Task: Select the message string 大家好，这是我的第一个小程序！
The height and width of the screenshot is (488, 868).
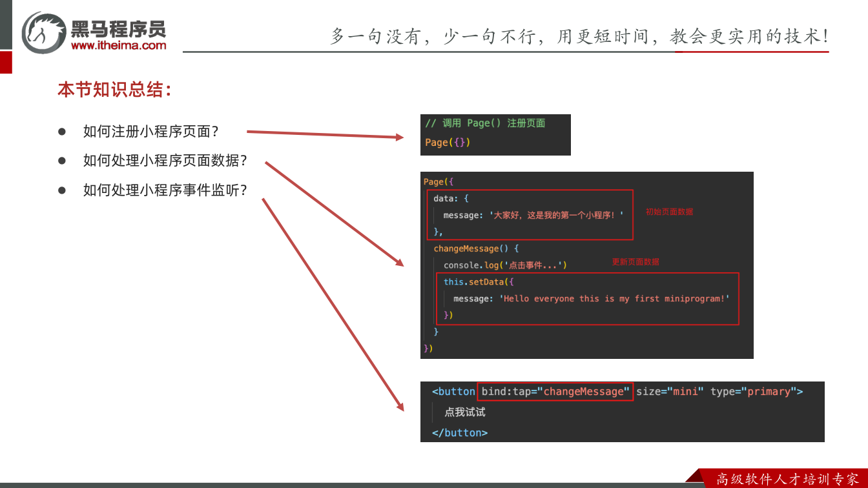Action: (x=556, y=215)
